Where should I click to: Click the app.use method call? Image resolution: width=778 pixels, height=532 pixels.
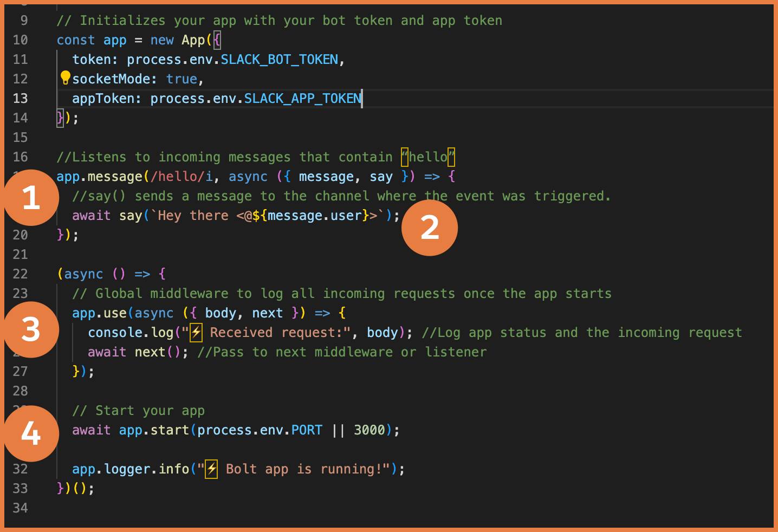tap(99, 313)
